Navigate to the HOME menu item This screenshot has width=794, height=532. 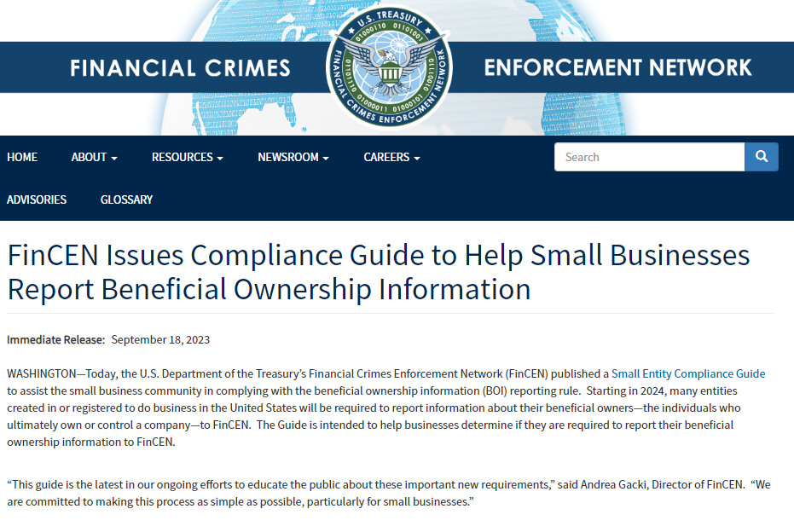[22, 157]
